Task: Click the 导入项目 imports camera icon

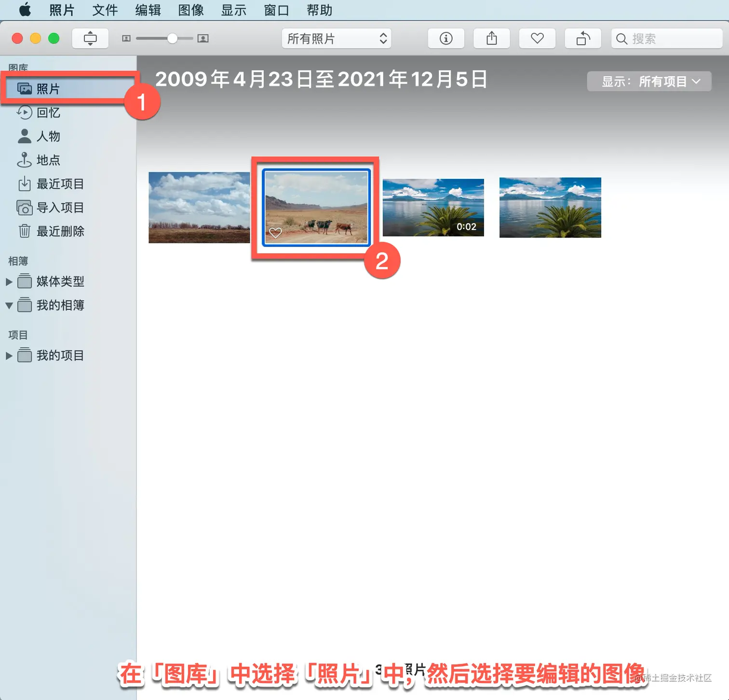Action: tap(25, 207)
